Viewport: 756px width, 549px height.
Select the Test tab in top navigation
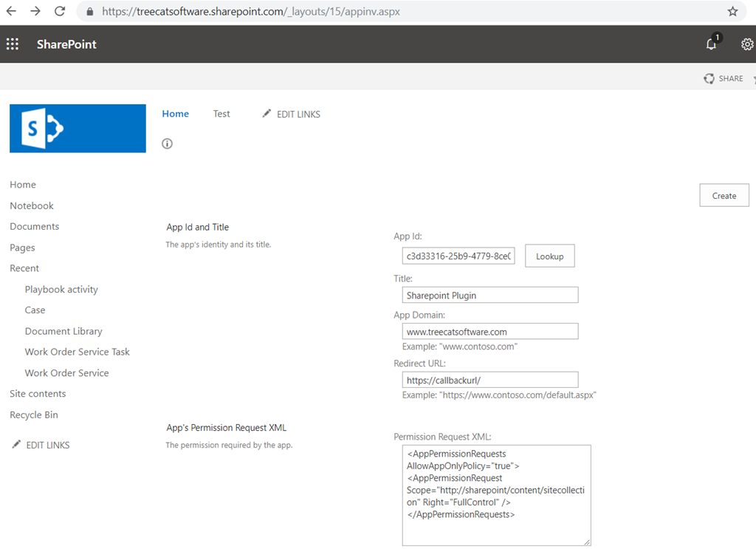point(221,114)
